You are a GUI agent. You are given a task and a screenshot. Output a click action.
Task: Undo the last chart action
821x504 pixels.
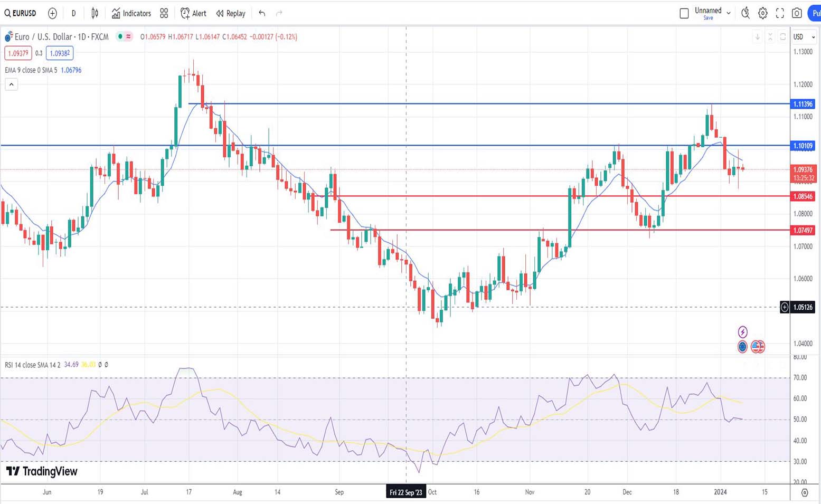click(x=262, y=13)
